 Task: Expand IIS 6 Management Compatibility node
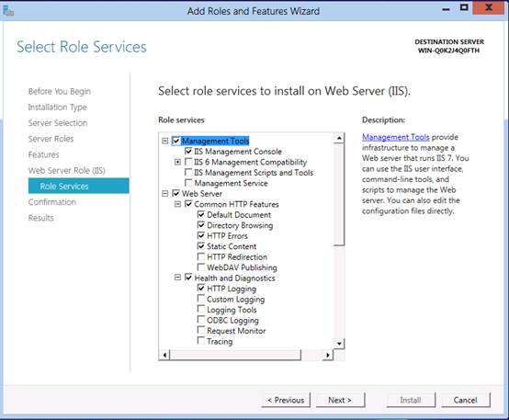coord(177,162)
